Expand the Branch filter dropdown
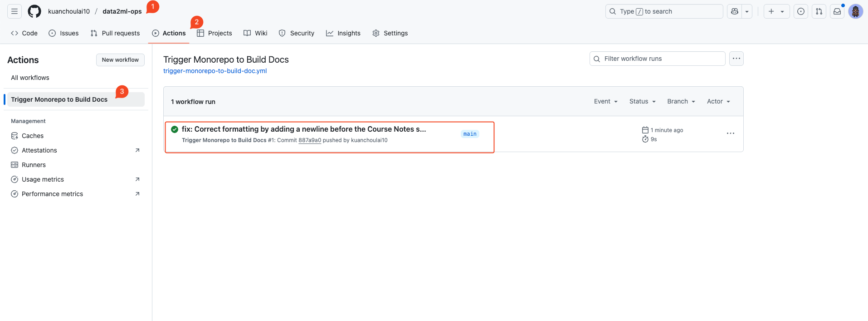This screenshot has height=321, width=868. [681, 101]
